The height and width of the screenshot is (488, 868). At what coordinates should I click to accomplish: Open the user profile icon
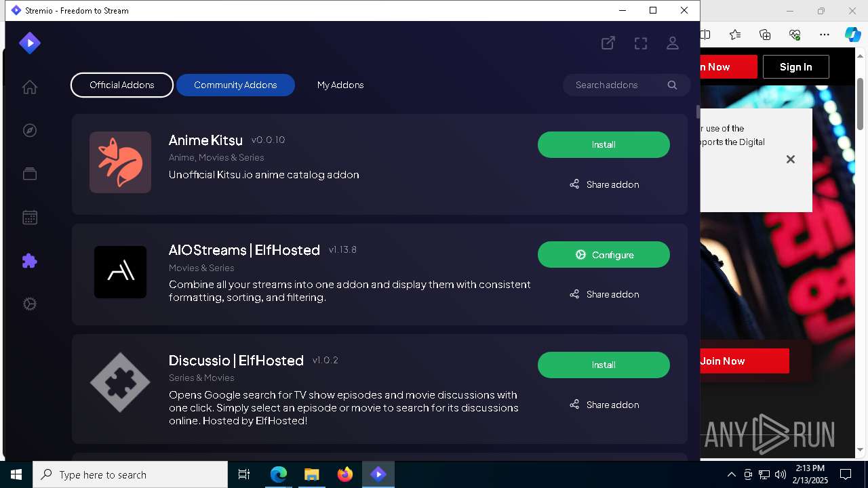[x=673, y=43]
